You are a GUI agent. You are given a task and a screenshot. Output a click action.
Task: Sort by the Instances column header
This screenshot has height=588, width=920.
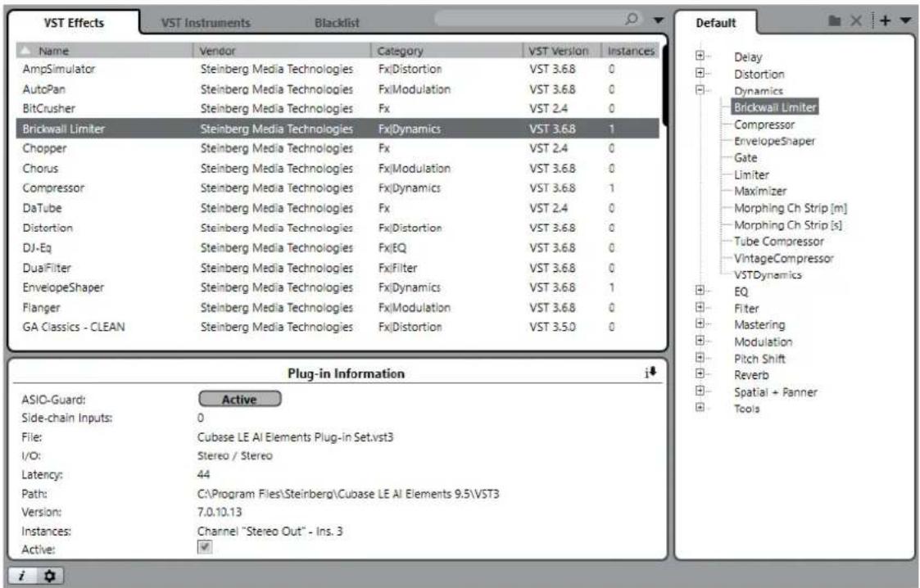click(631, 51)
